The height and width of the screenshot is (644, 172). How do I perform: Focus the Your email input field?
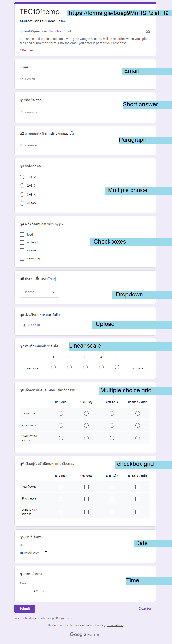[x=52, y=79]
